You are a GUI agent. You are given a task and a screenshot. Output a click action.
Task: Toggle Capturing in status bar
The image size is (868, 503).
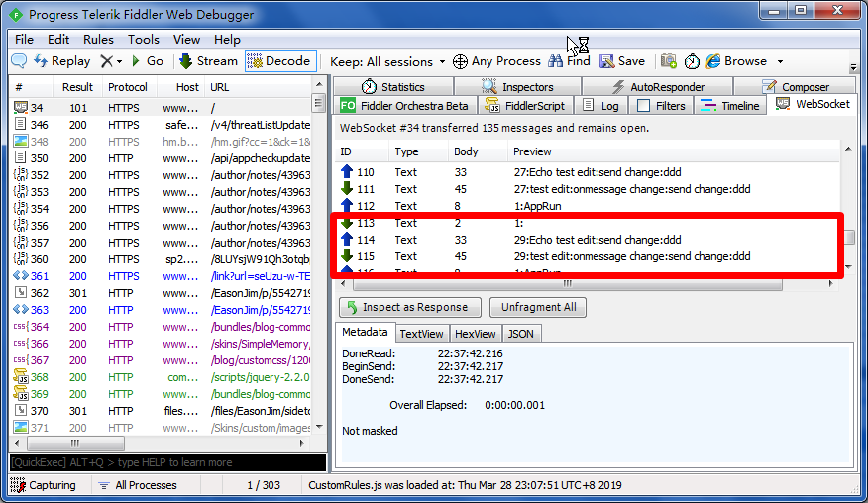point(43,485)
